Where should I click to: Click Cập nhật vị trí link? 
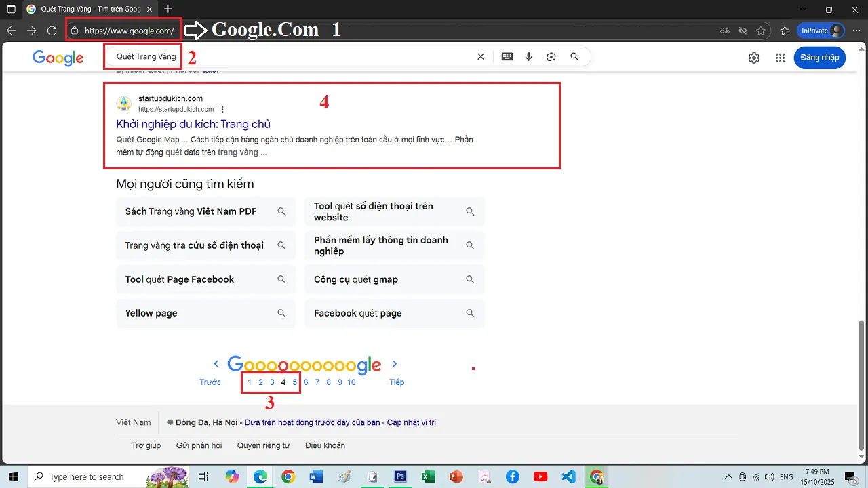pos(412,422)
